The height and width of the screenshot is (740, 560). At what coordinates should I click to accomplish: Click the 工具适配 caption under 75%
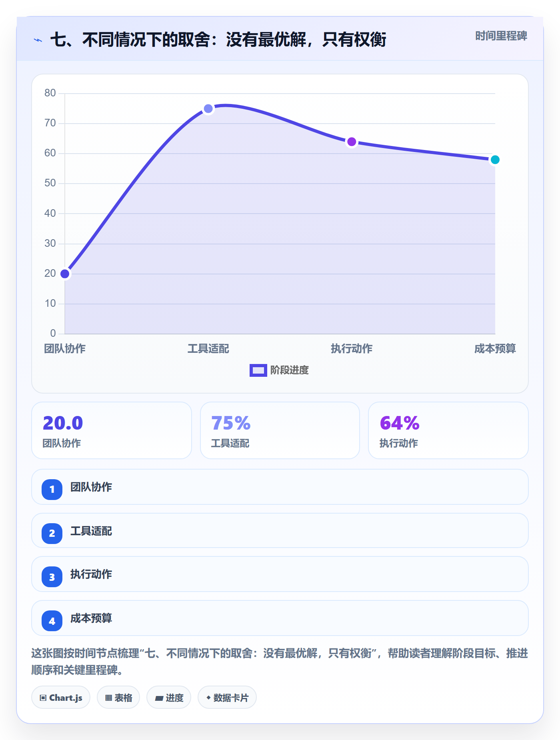230,443
